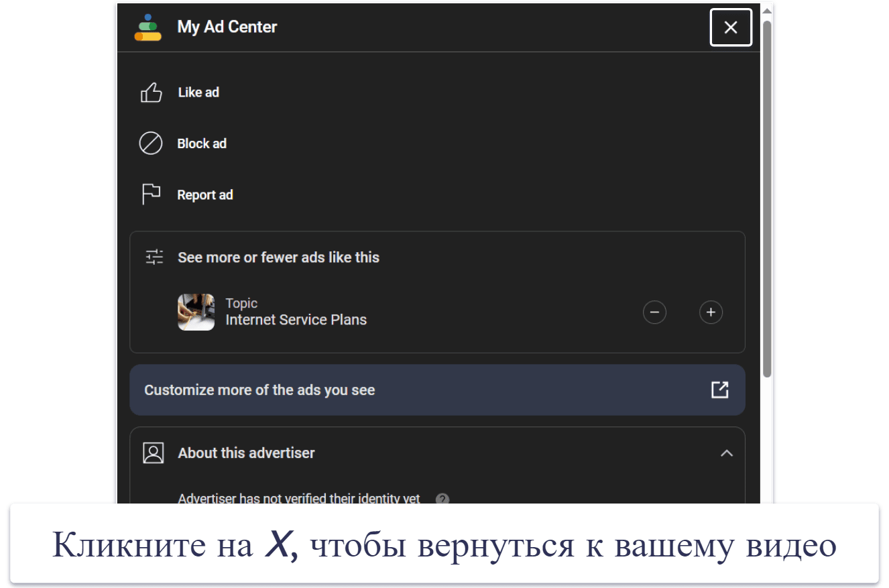Close My Ad Center with the X button
This screenshot has height=588, width=889.
731,27
